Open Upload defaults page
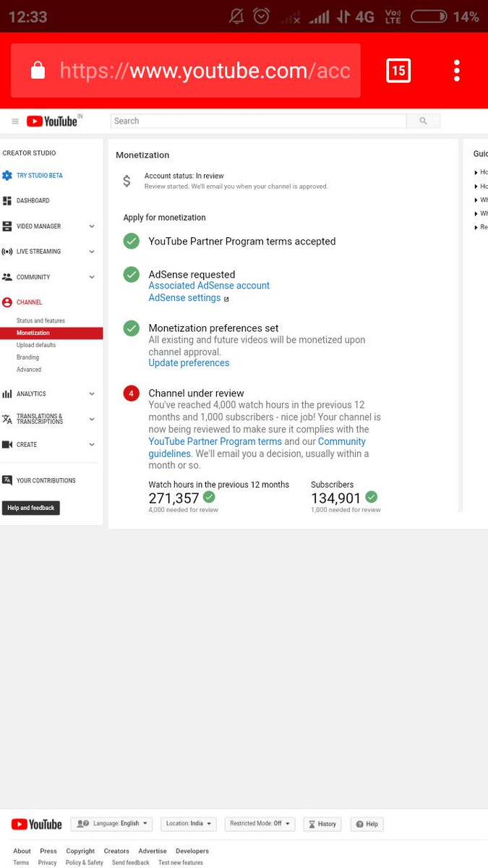 36,345
